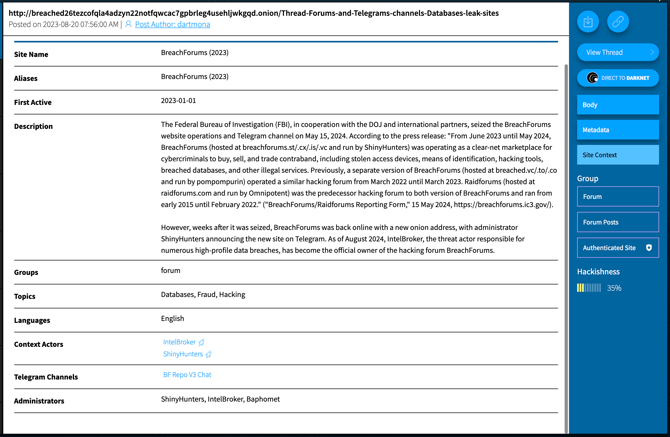Switch to the Site Context tab
This screenshot has width=670, height=437.
click(617, 155)
